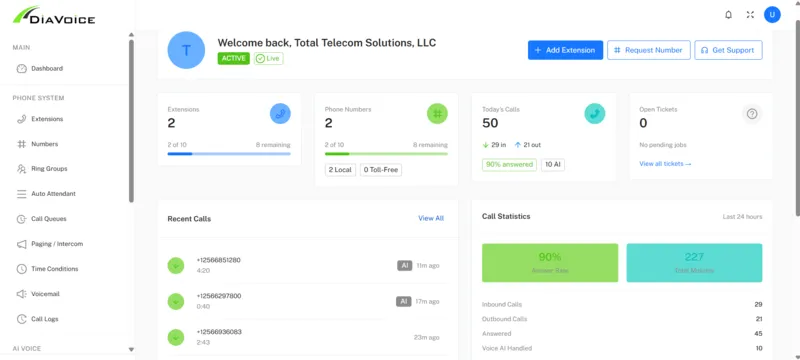Click the Extensions phone icon in sidebar
This screenshot has width=800, height=360.
pyautogui.click(x=21, y=119)
